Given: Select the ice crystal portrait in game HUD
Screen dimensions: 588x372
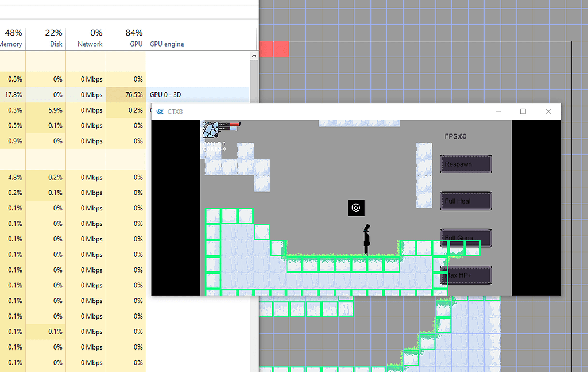Looking at the screenshot, I should pyautogui.click(x=211, y=131).
